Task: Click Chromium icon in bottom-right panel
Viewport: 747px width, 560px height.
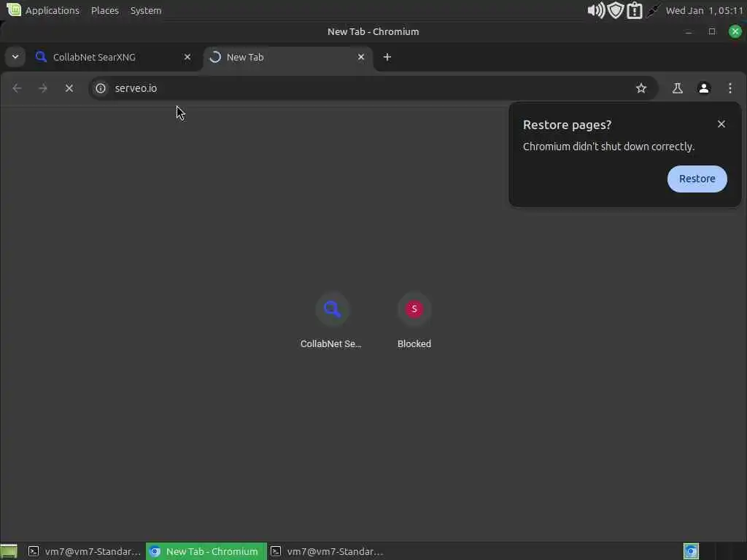Action: coord(691,551)
